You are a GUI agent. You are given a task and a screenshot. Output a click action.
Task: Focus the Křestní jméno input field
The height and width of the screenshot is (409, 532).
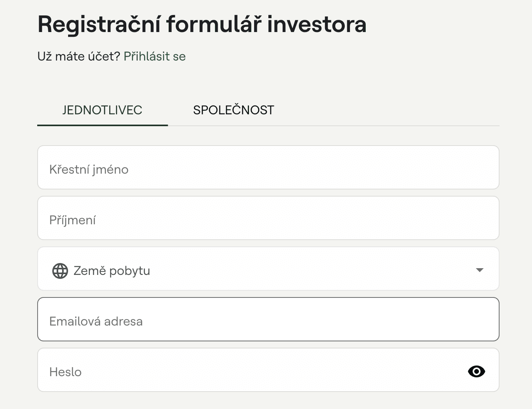pos(268,167)
